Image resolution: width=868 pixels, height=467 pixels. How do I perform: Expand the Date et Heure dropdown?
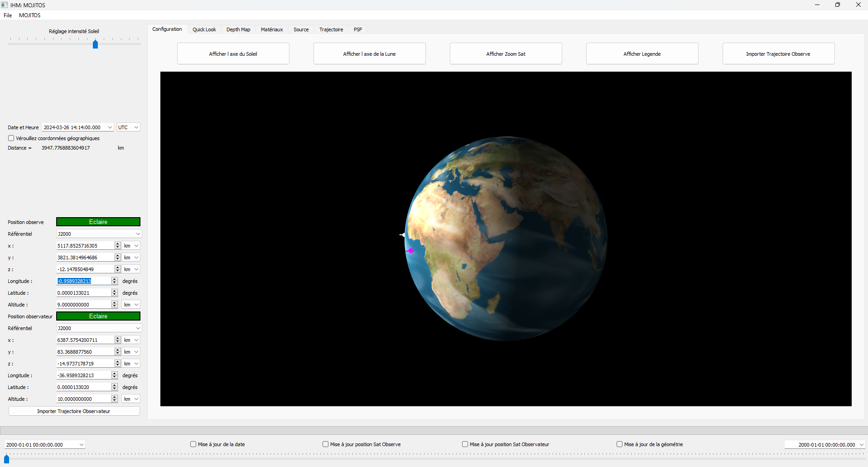(x=110, y=127)
